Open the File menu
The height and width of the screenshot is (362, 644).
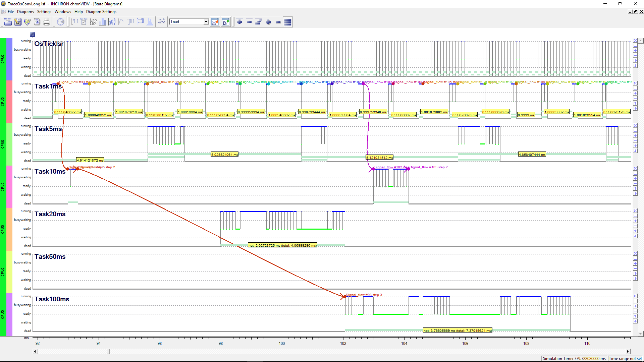click(x=11, y=12)
